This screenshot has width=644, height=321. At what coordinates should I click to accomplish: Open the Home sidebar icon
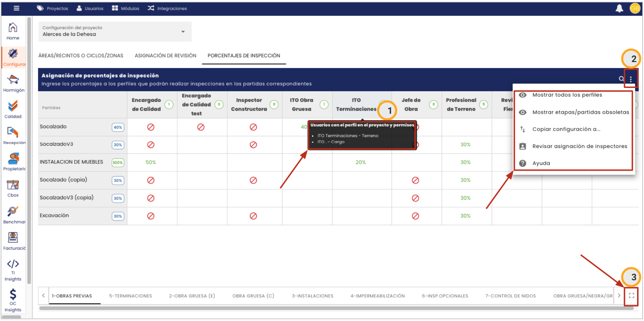click(13, 31)
